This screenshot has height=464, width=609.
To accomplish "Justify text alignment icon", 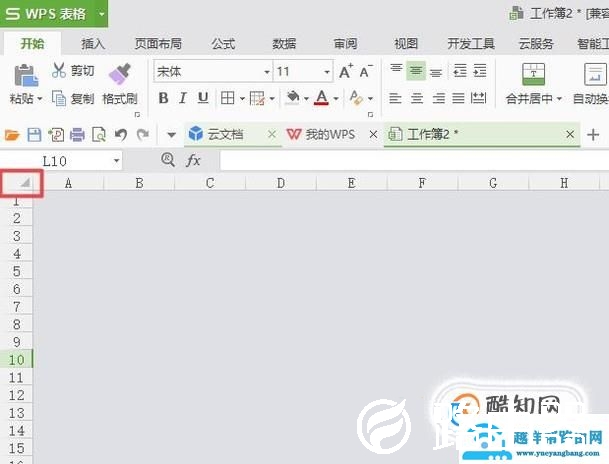I will coord(458,98).
